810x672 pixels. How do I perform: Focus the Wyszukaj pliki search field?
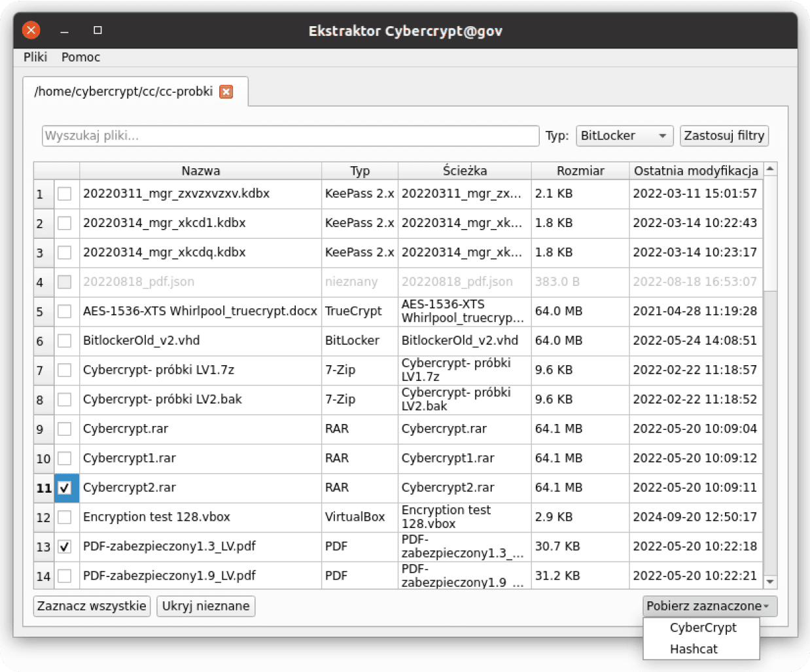pos(291,135)
